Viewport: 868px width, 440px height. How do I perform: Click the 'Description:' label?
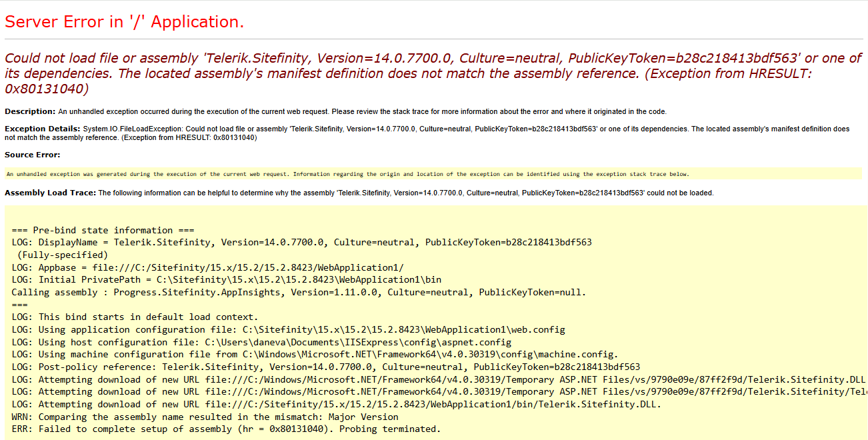[x=30, y=111]
